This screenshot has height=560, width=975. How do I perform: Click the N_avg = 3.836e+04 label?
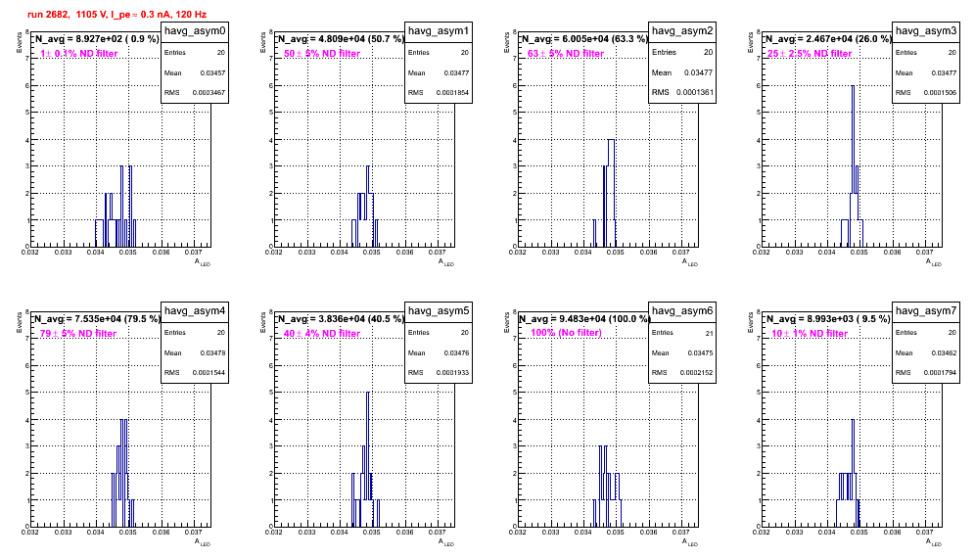pos(341,318)
